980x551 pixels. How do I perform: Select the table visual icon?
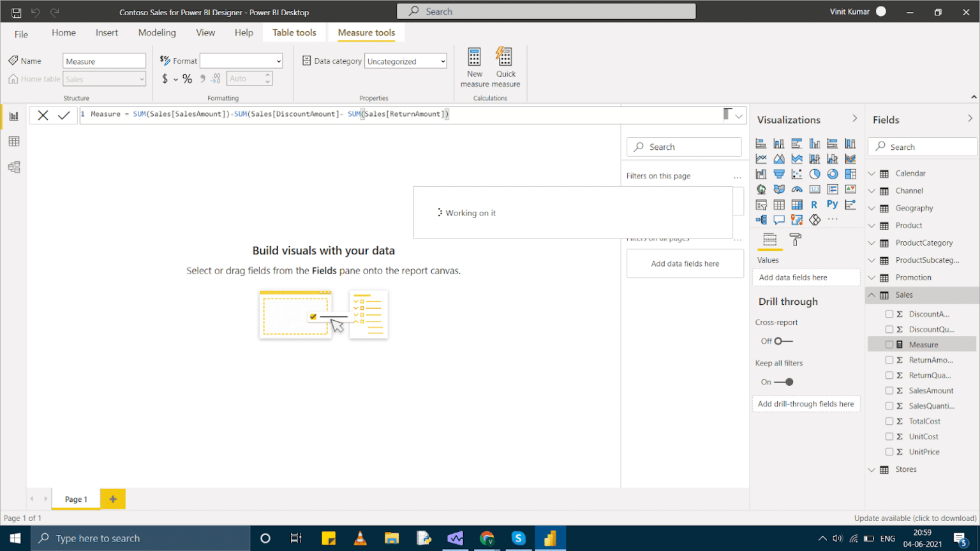[x=779, y=204]
